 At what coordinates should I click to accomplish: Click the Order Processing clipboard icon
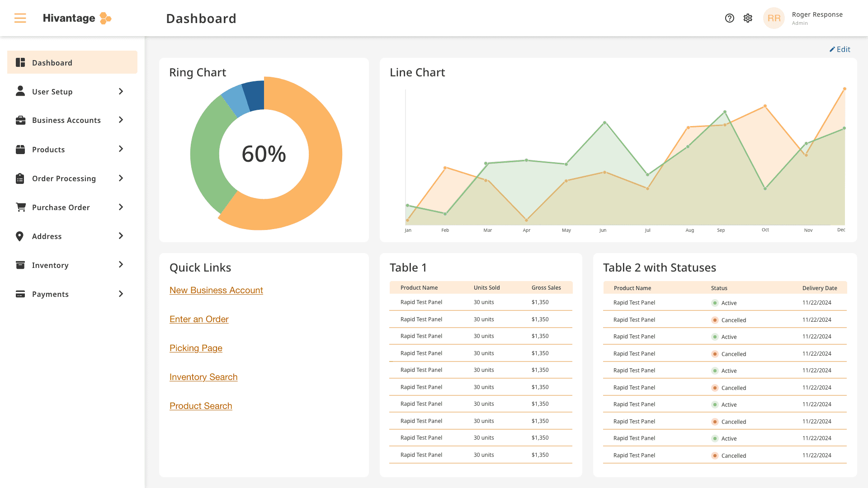pyautogui.click(x=20, y=178)
